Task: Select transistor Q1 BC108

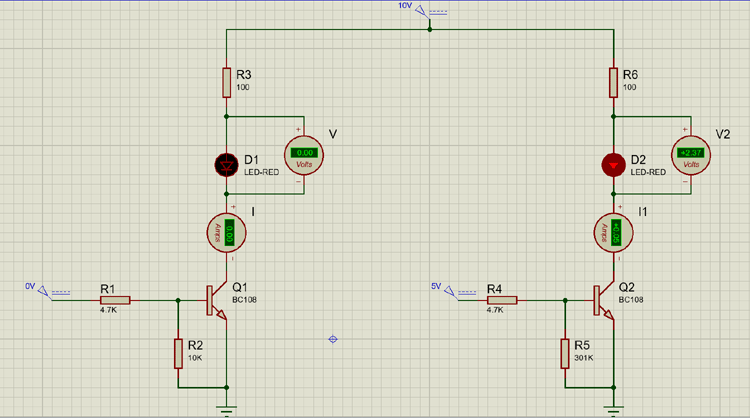Action: click(x=216, y=299)
